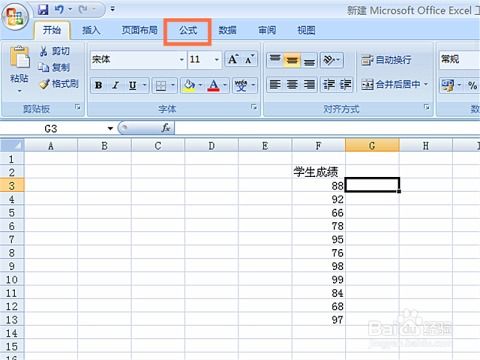Viewport: 480px width, 360px height.
Task: Increase the cell indent
Action: [x=345, y=84]
